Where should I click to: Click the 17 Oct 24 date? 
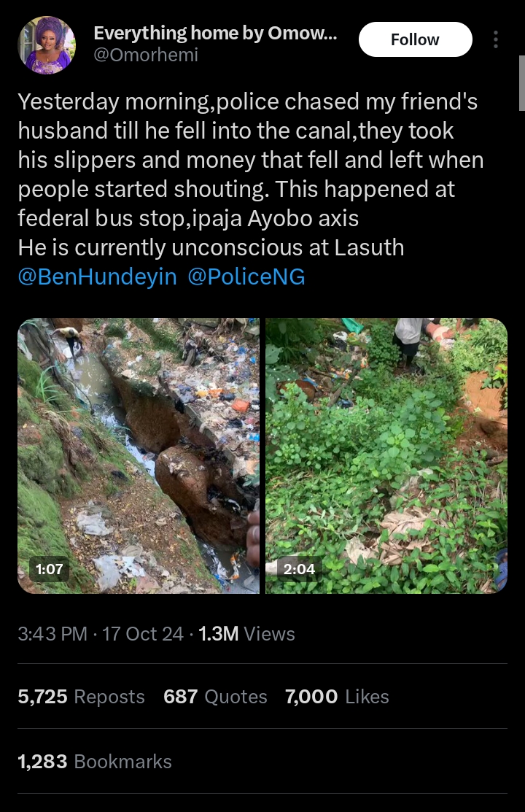tap(143, 633)
